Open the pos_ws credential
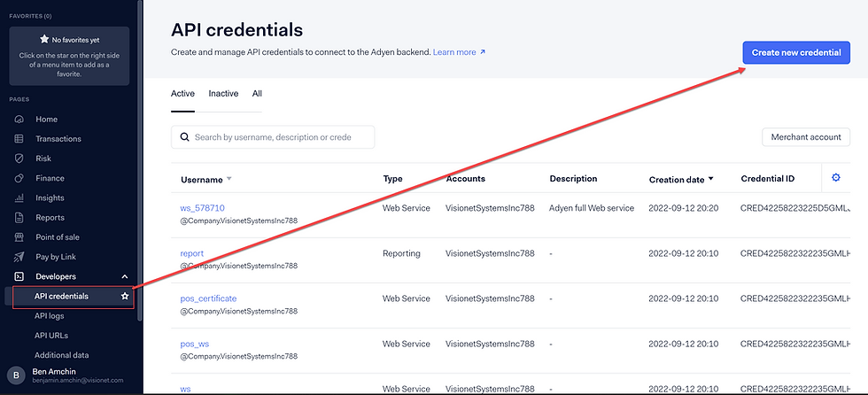This screenshot has height=395, width=868. 194,344
